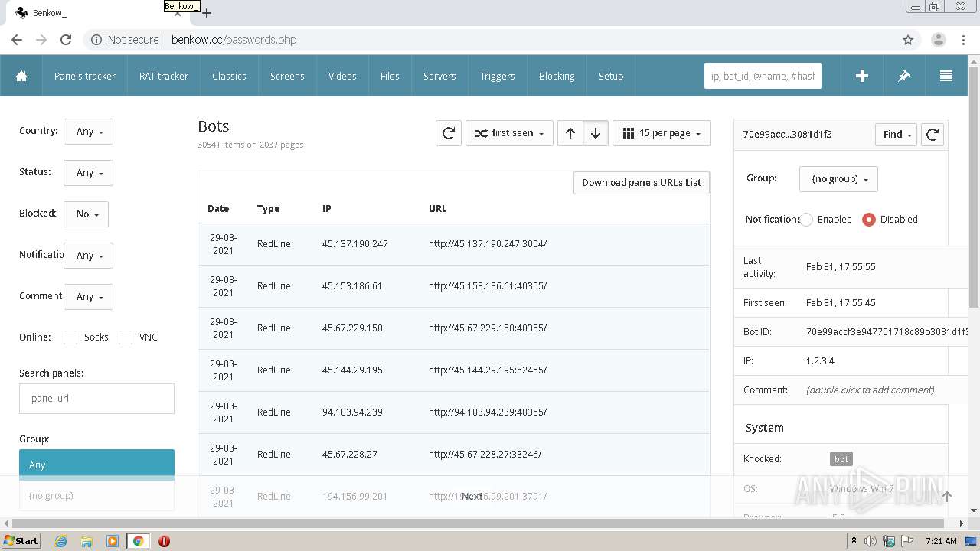Go back in browser history

click(17, 40)
